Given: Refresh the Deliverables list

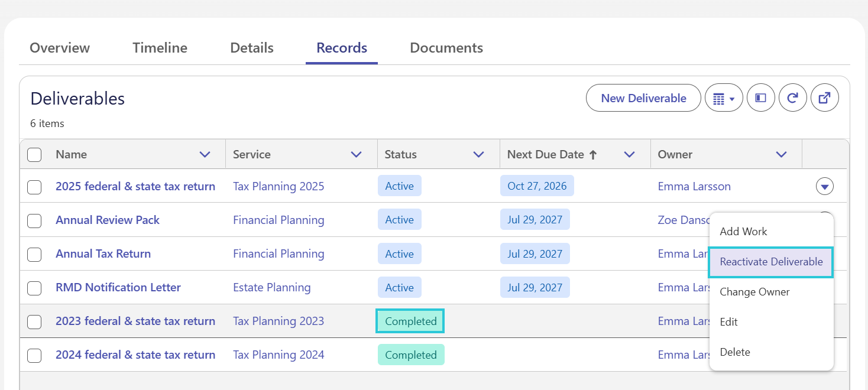Looking at the screenshot, I should click(793, 98).
